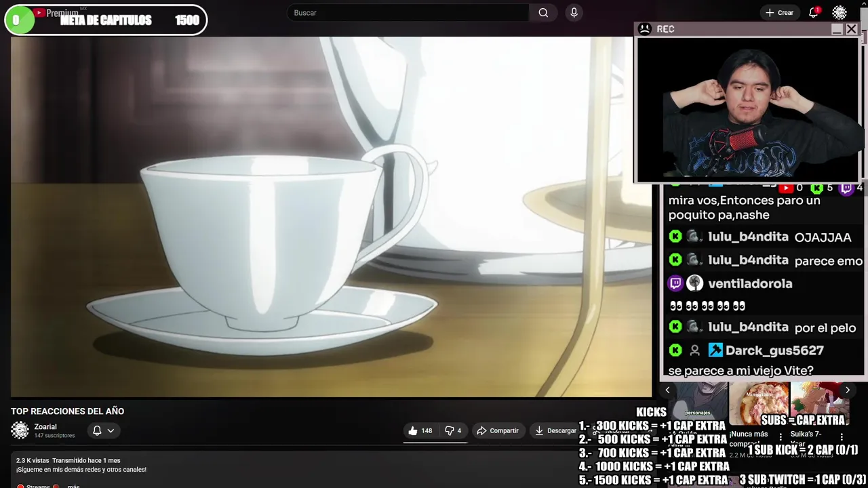Open the three-dot menu for Suika's video
The width and height of the screenshot is (868, 488).
[842, 437]
